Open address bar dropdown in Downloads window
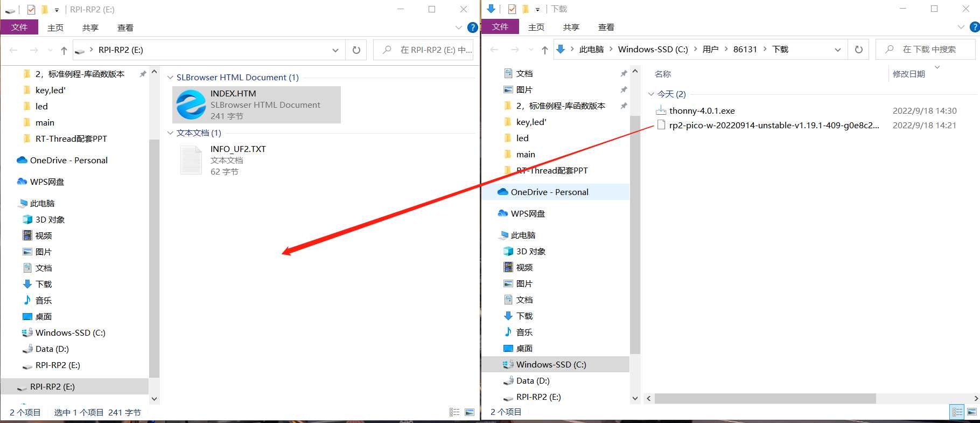The image size is (980, 423). point(838,50)
